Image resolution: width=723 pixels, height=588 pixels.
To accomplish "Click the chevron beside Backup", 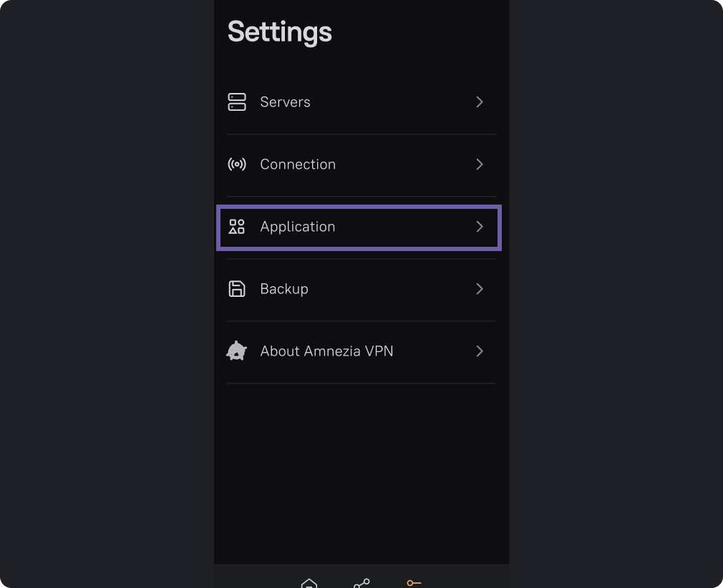I will (x=480, y=289).
